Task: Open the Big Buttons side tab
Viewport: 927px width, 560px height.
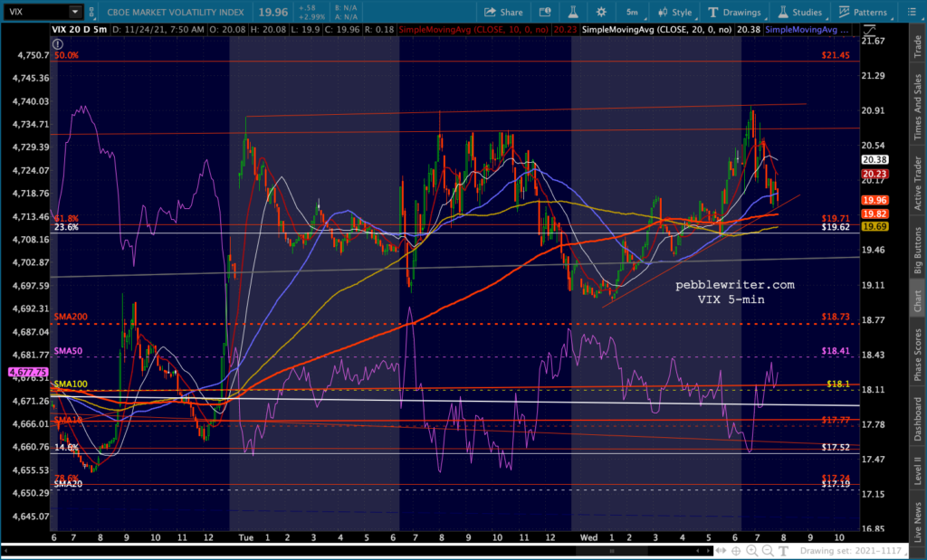Action: 918,249
